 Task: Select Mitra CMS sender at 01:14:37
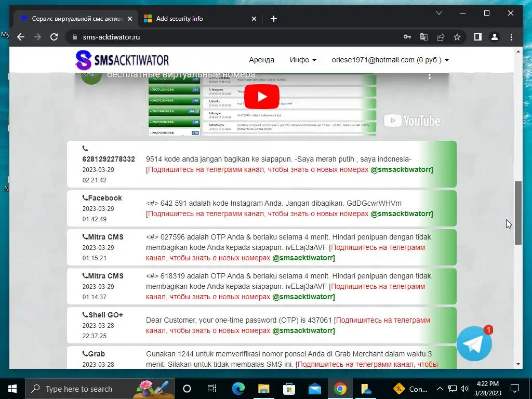pyautogui.click(x=105, y=276)
